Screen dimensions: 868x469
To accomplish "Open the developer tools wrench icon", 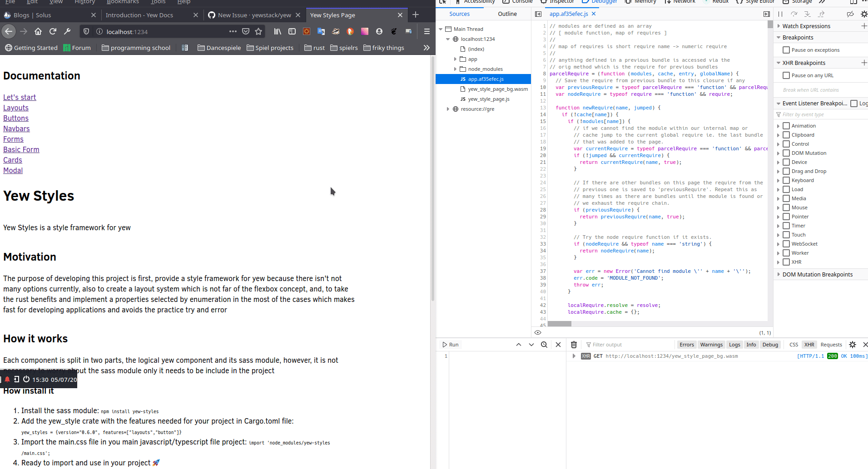I will point(67,31).
